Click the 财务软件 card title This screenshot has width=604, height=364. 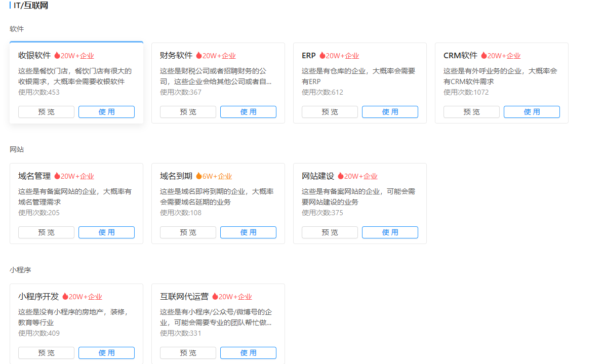176,56
